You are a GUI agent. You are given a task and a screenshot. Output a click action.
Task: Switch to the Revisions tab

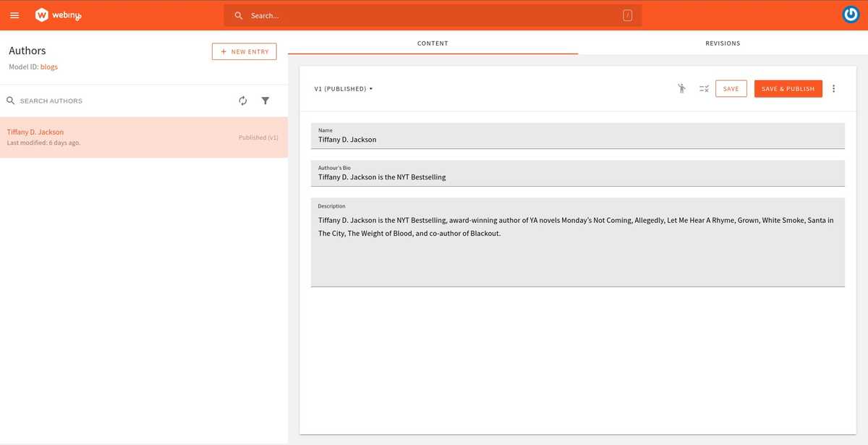[x=723, y=43]
